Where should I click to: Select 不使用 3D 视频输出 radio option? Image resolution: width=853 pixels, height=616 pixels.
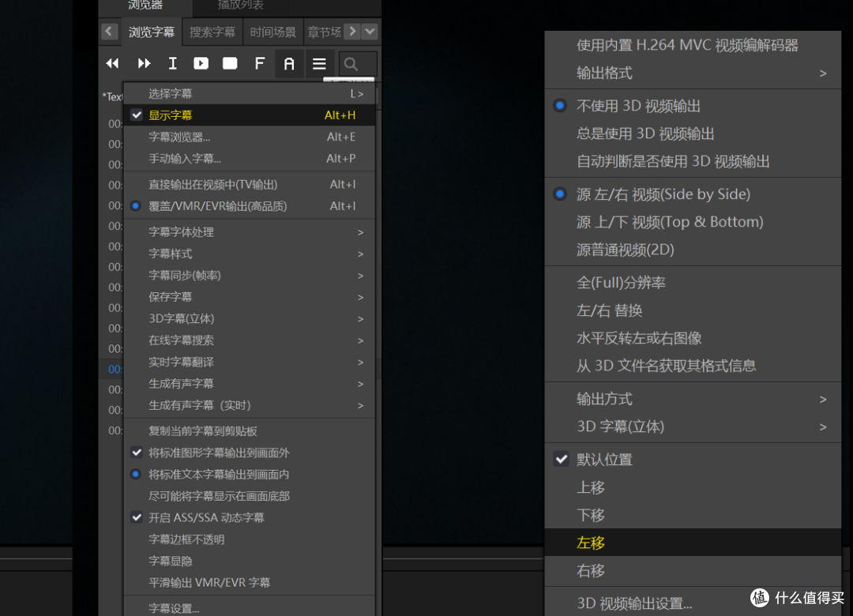693,106
